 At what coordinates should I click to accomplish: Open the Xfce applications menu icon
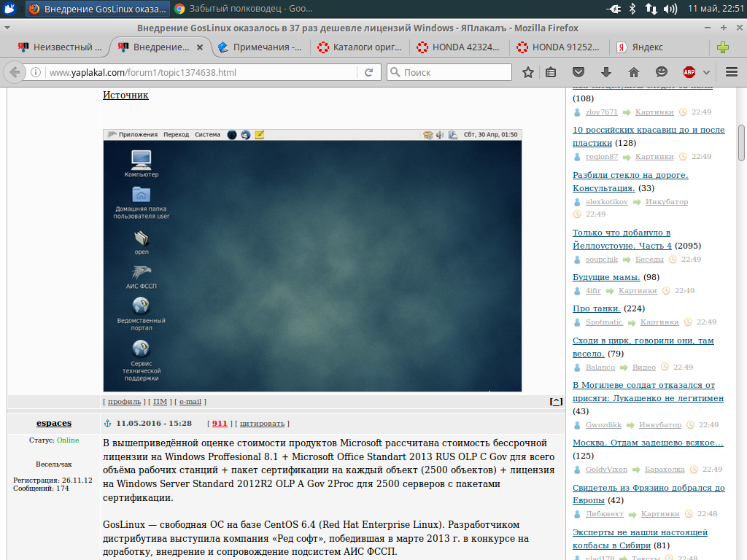click(x=9, y=9)
